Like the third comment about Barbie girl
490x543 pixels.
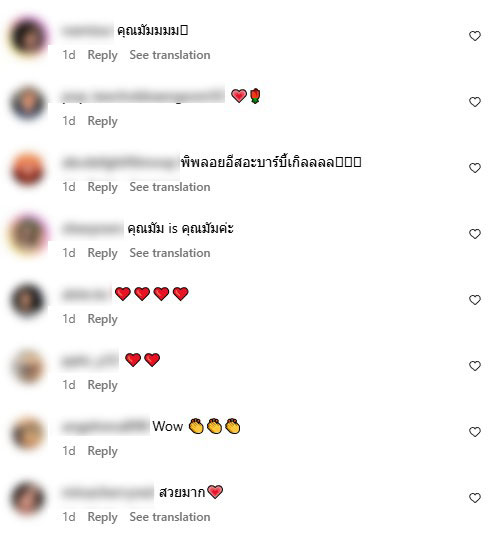click(474, 168)
